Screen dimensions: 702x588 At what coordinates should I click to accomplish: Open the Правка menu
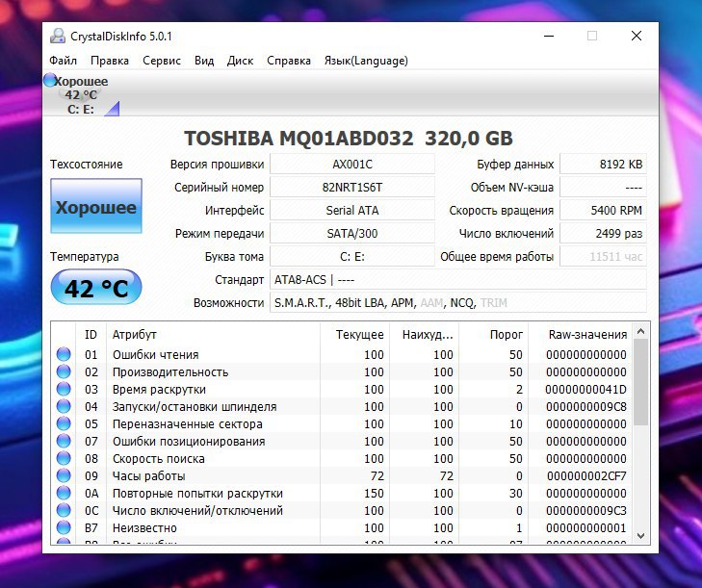click(110, 61)
